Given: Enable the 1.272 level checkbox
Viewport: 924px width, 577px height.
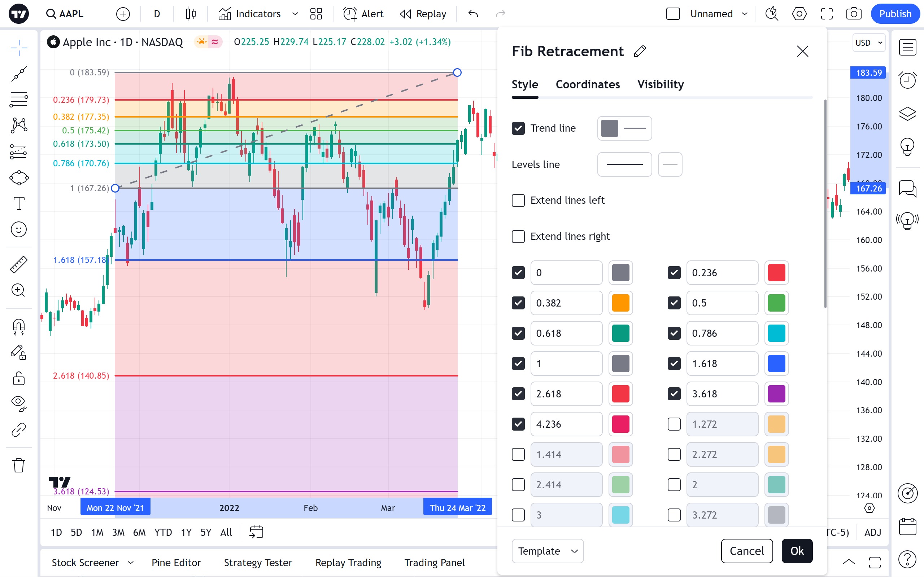Looking at the screenshot, I should [674, 424].
